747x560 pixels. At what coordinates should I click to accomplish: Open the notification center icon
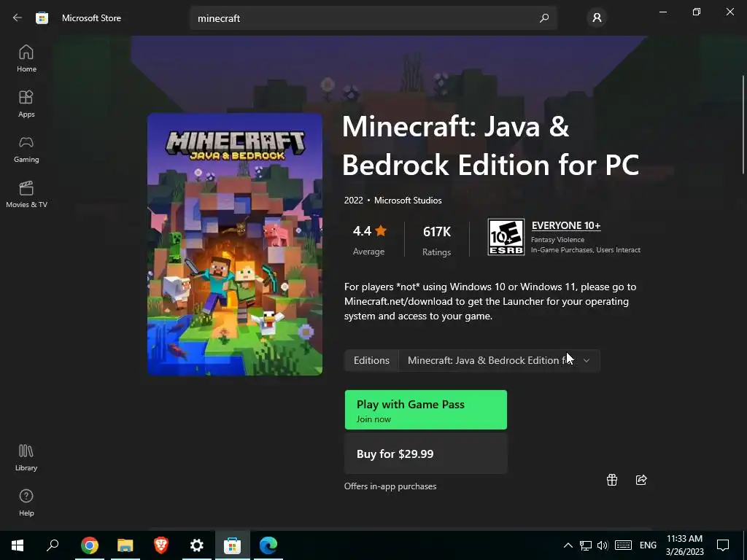click(x=723, y=545)
